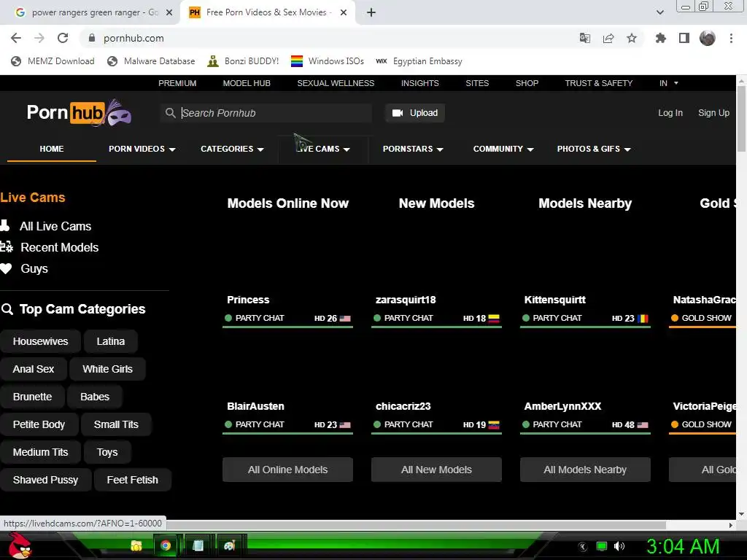
Task: Select the Brunette category chip
Action: 32,397
